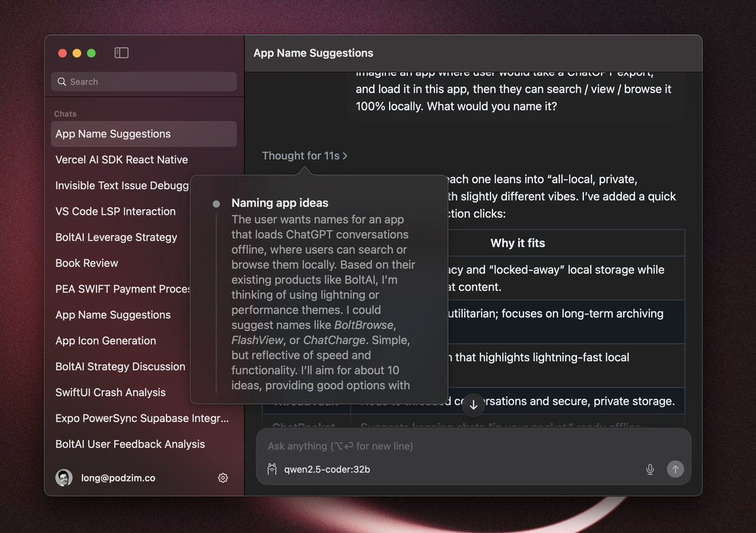Image resolution: width=756 pixels, height=533 pixels.
Task: Open BoltAI Leverage Strategy chat
Action: [x=116, y=237]
